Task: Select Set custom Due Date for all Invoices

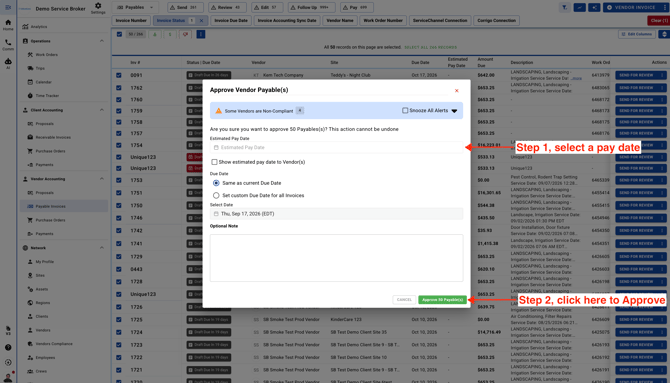Action: 216,195
